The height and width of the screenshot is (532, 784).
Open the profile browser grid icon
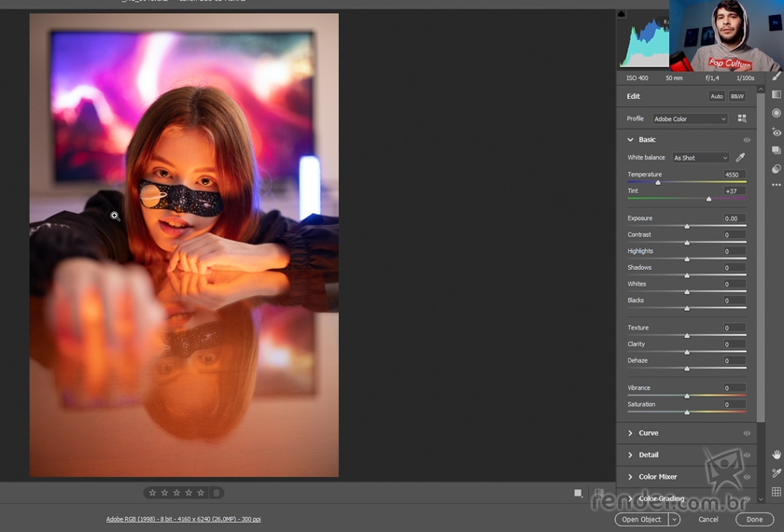(x=742, y=119)
